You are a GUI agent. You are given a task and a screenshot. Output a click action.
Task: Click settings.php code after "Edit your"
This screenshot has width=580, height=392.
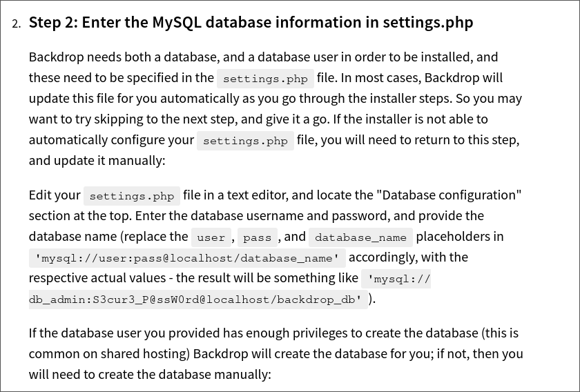click(132, 196)
